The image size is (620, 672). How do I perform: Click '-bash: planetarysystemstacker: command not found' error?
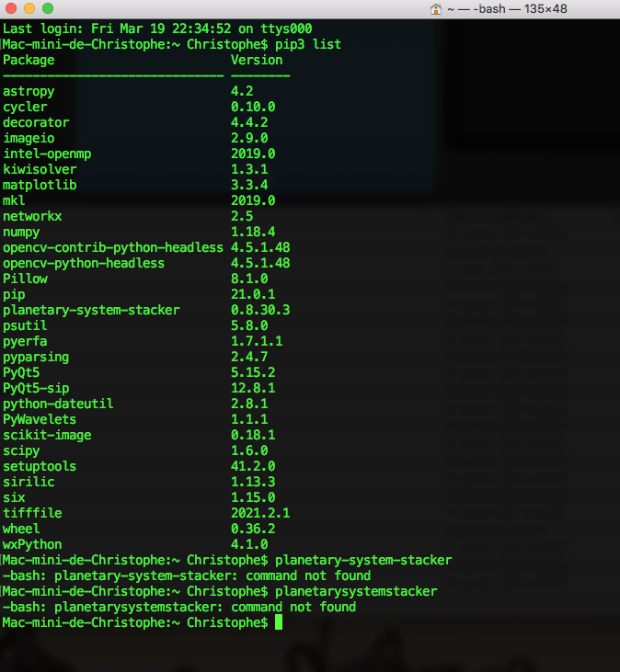pyautogui.click(x=179, y=608)
